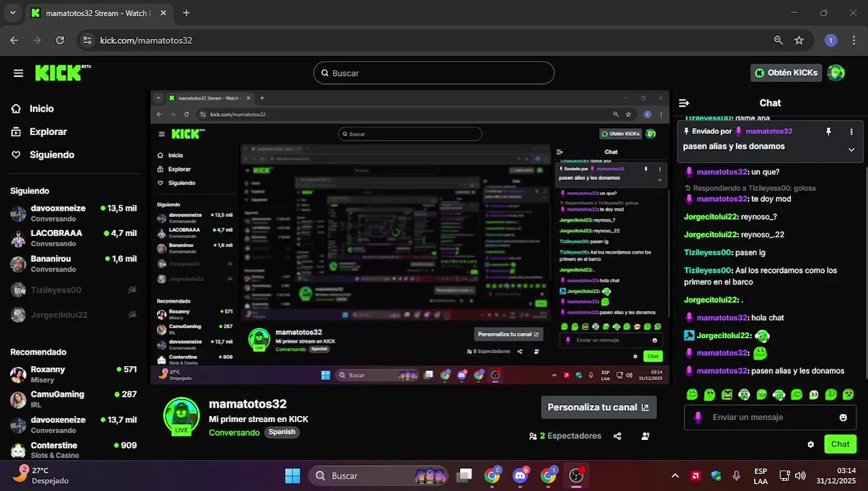The width and height of the screenshot is (868, 491).
Task: Open ESP LAA language switcher
Action: coord(760,476)
